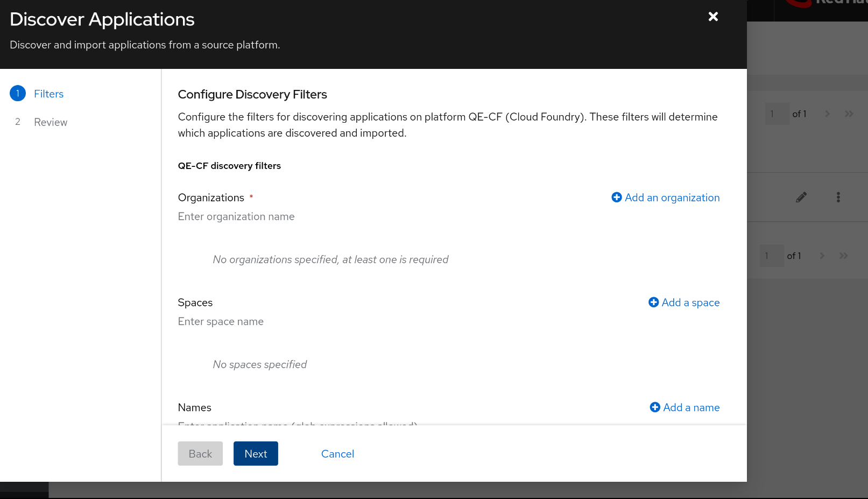Image resolution: width=868 pixels, height=499 pixels.
Task: Cancel the discovery wizard
Action: click(337, 454)
